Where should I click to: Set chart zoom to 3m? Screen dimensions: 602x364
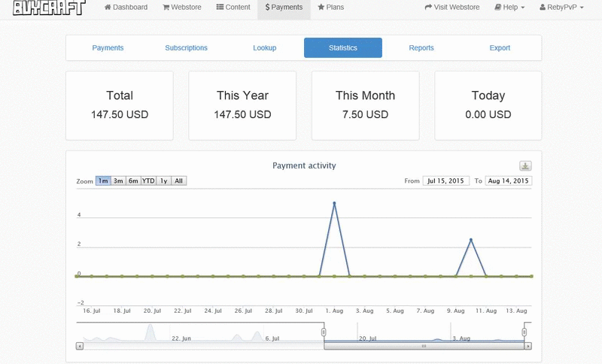(x=118, y=181)
